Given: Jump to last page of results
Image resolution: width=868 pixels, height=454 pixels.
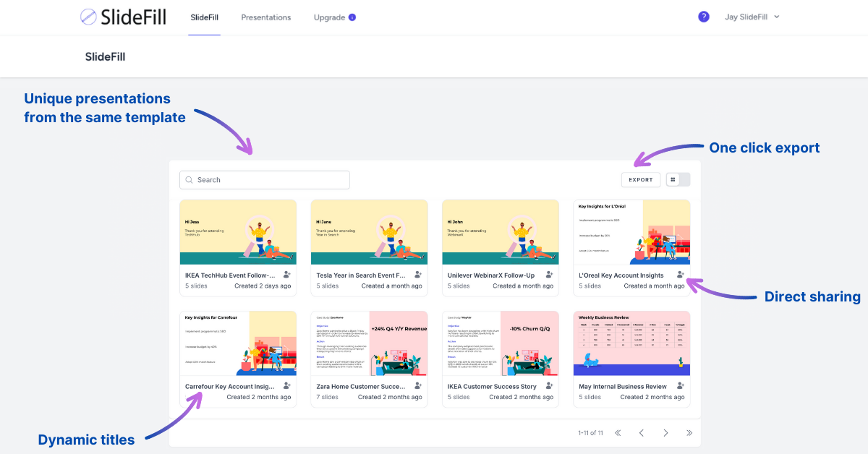Looking at the screenshot, I should [689, 433].
